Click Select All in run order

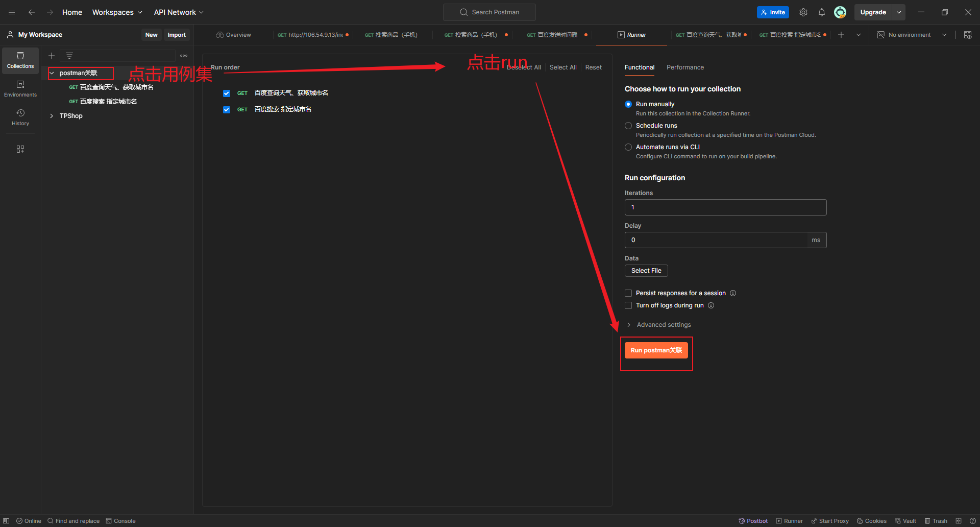coord(563,67)
